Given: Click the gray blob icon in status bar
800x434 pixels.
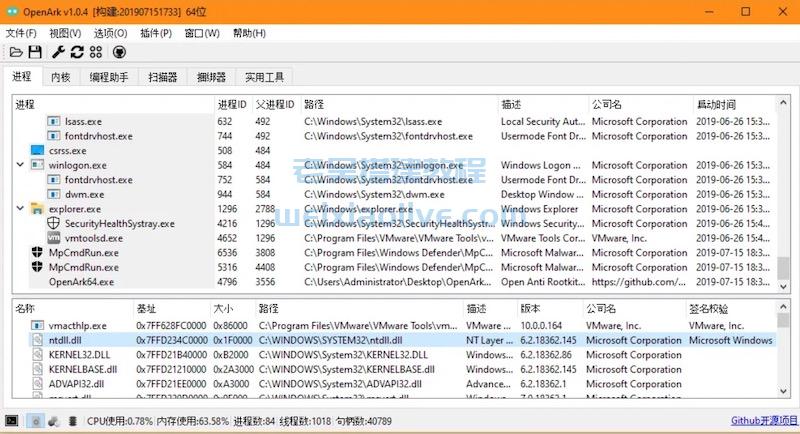Looking at the screenshot, I should click(54, 421).
